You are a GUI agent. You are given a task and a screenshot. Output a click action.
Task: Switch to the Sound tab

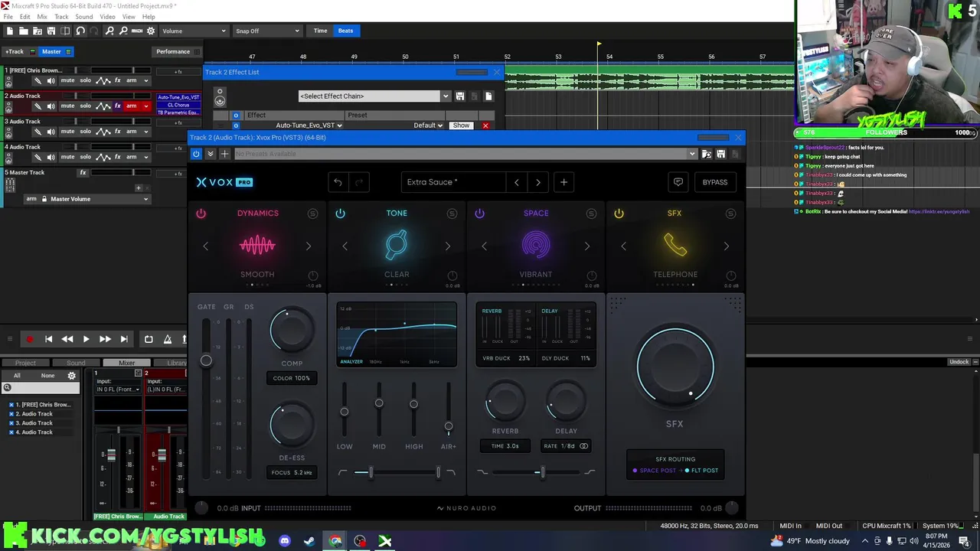coord(76,363)
